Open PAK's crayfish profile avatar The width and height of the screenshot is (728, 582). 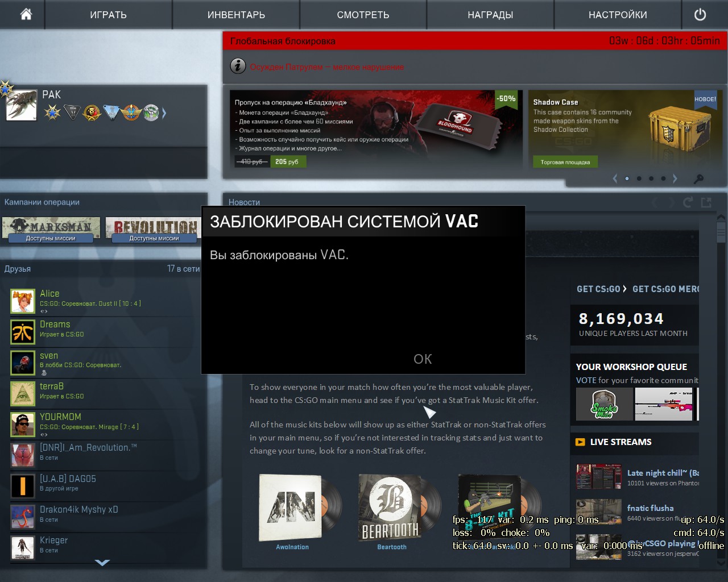click(22, 105)
